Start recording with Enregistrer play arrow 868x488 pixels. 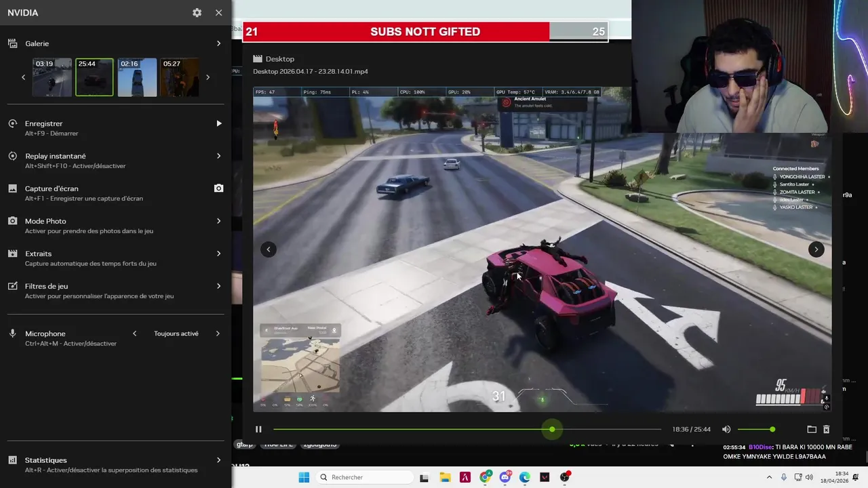click(x=218, y=123)
